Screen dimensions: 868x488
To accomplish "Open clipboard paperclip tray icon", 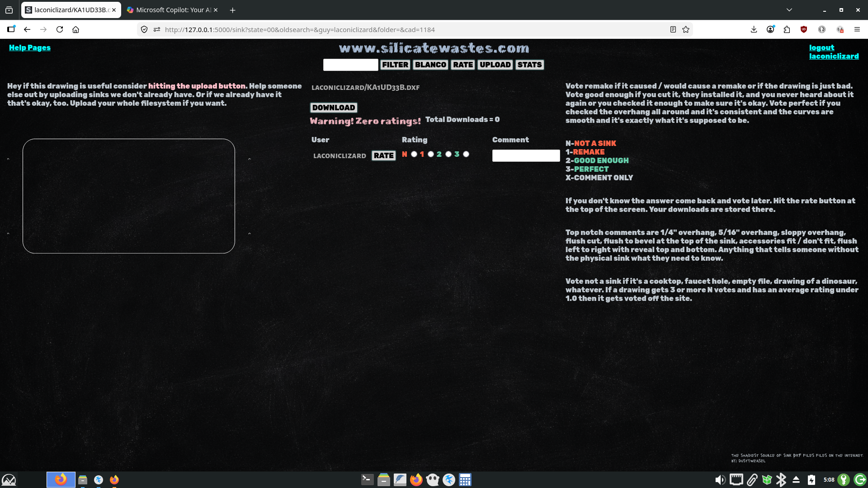I will coord(752,479).
